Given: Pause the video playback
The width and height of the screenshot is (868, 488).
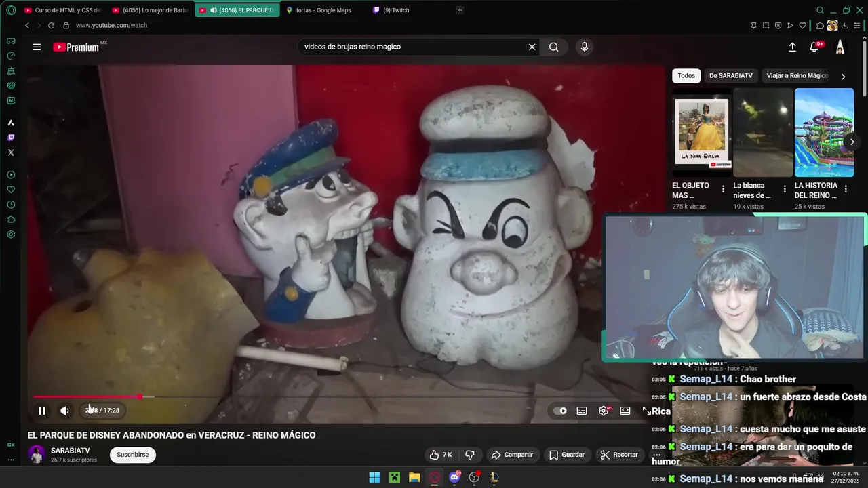Looking at the screenshot, I should [42, 410].
